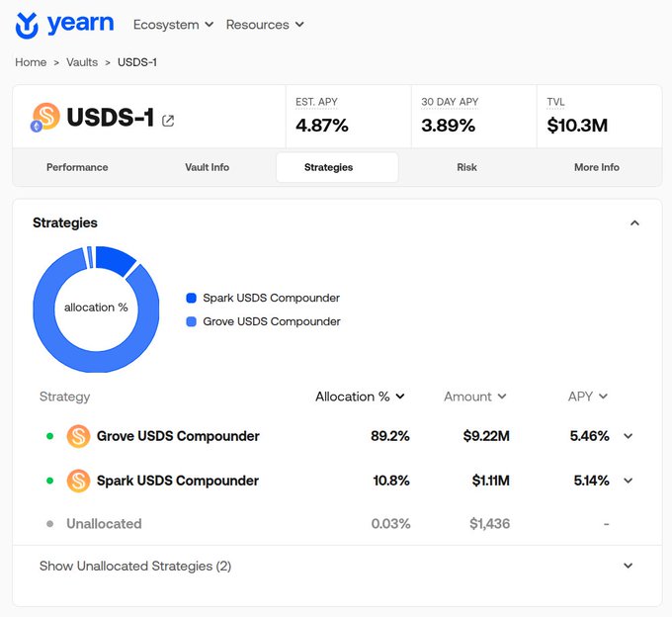Click Grove USDS Compounder legend color swatch

(x=191, y=321)
